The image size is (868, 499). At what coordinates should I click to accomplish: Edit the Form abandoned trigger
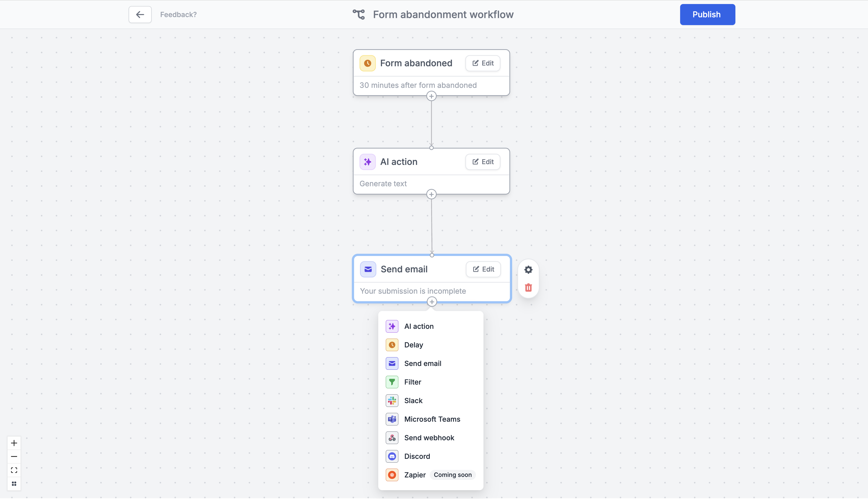click(483, 63)
